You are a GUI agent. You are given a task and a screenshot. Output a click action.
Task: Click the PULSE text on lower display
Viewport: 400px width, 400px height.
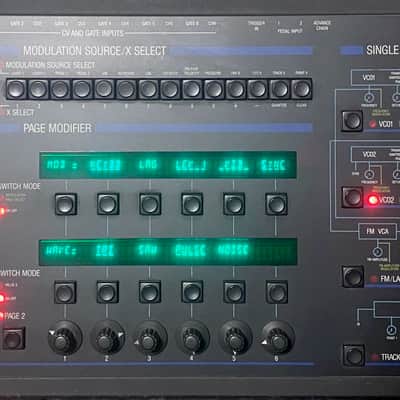pos(190,251)
